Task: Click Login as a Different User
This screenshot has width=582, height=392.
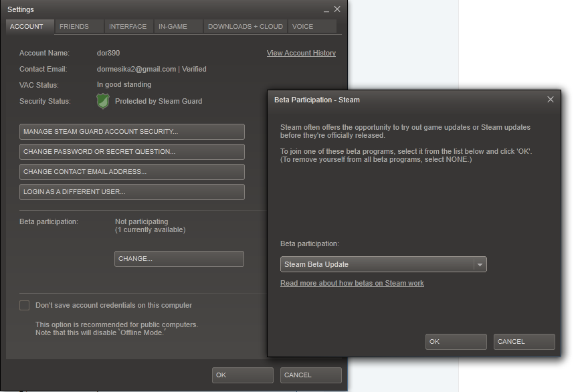Action: 132,192
